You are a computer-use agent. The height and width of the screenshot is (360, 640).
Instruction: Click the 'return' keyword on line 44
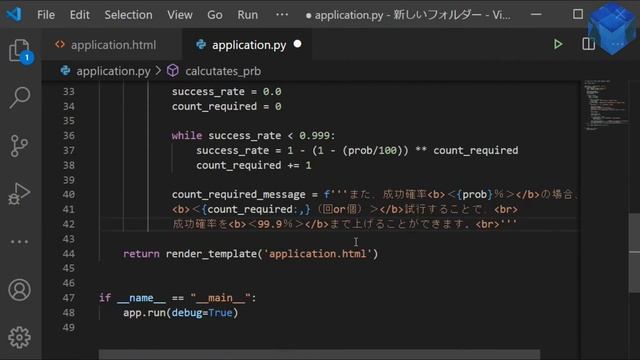click(141, 253)
